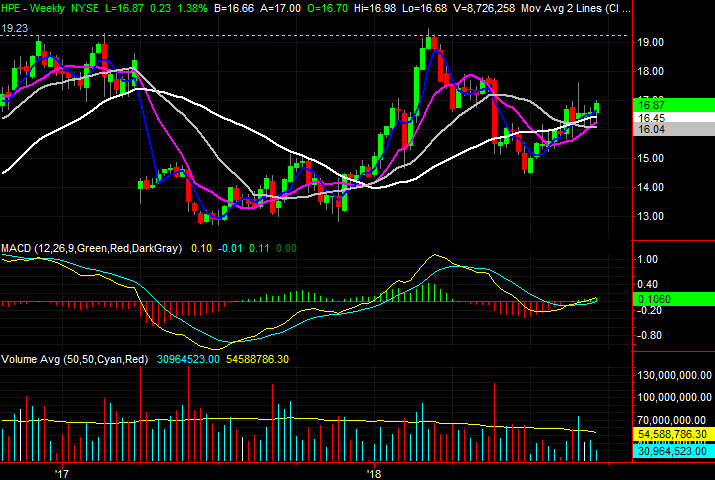This screenshot has height=480, width=715.
Task: Click the high value Hi=16.98
Action: click(x=375, y=8)
